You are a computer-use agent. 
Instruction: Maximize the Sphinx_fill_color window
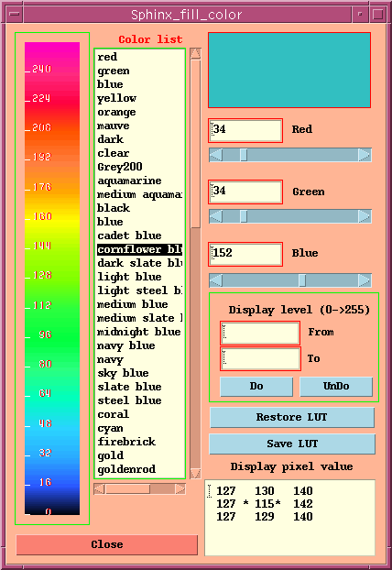tap(377, 15)
